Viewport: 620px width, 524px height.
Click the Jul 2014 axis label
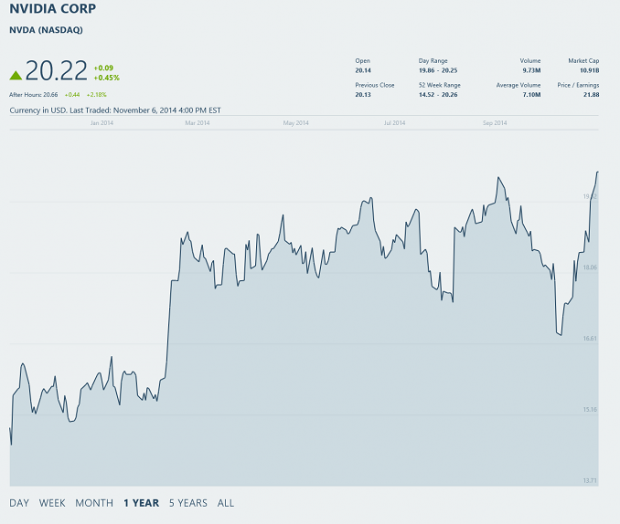(395, 123)
